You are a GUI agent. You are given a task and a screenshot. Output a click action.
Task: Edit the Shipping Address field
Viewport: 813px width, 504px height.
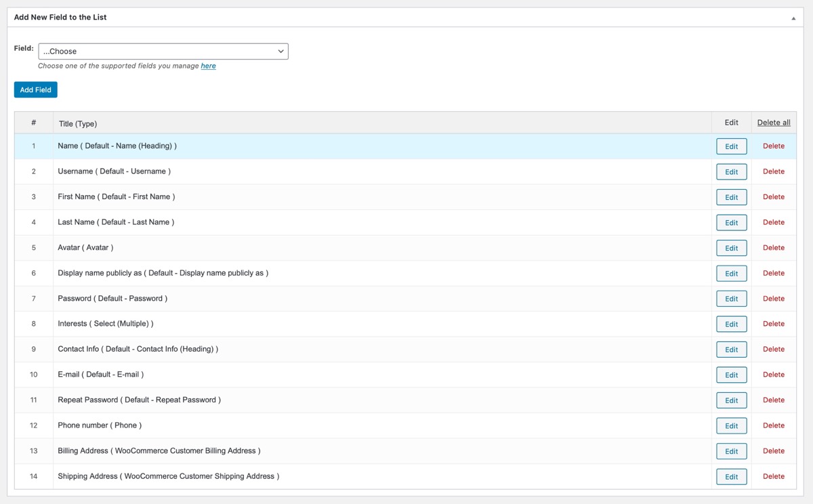(x=732, y=477)
